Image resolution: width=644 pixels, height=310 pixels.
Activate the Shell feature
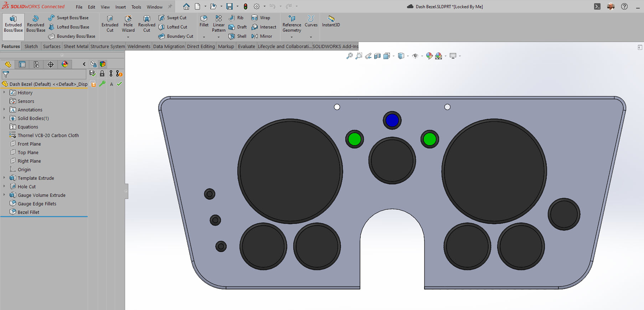[x=238, y=36]
